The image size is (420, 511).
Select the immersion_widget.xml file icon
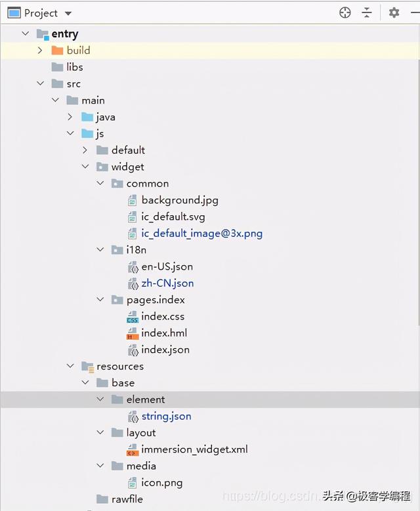(133, 450)
